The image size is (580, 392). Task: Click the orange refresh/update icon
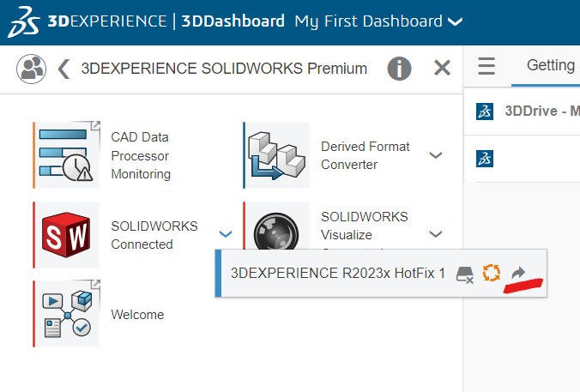coord(492,273)
